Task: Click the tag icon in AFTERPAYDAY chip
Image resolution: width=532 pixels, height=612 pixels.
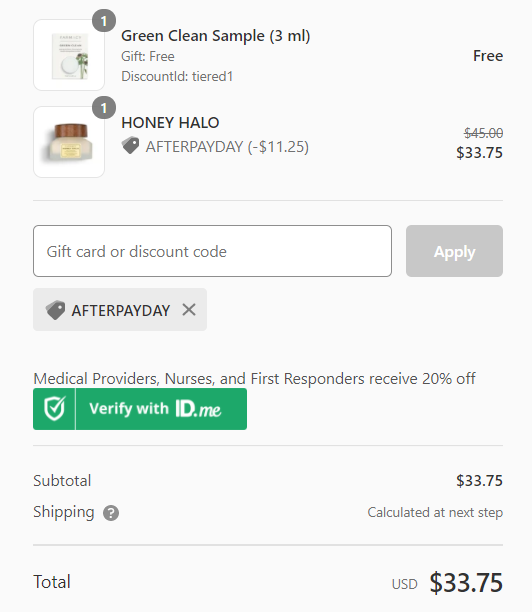Action: click(55, 310)
